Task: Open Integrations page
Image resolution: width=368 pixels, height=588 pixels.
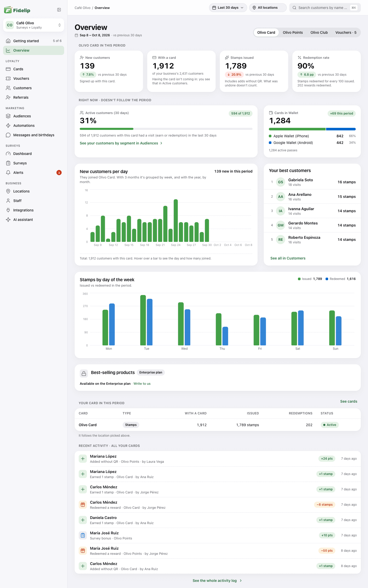Action: (33, 210)
